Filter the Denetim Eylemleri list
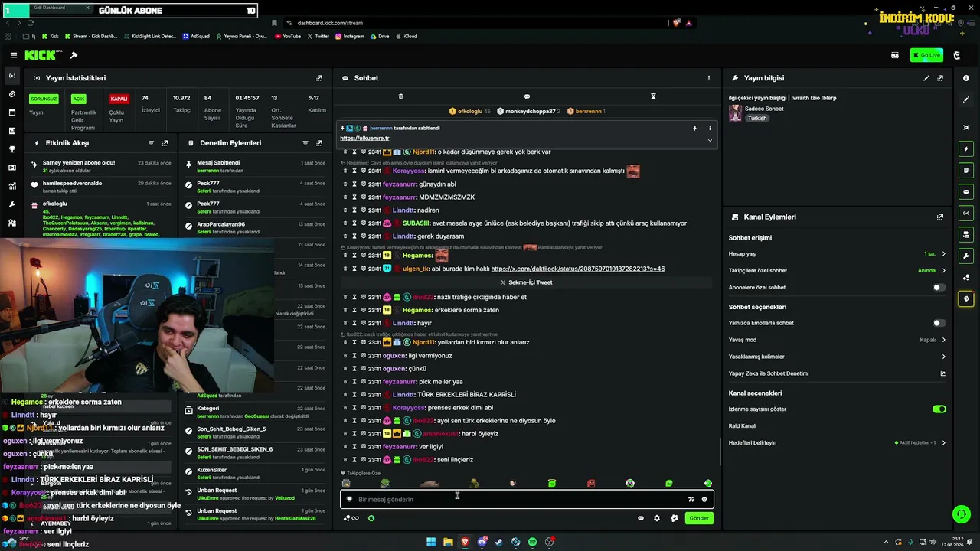The width and height of the screenshot is (980, 551). (x=305, y=143)
